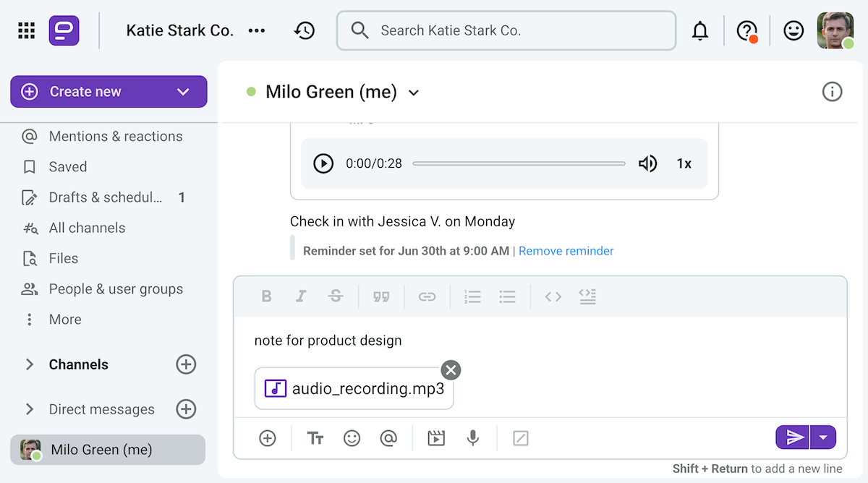Expand the Create new dropdown arrow
This screenshot has width=868, height=483.
coord(183,92)
